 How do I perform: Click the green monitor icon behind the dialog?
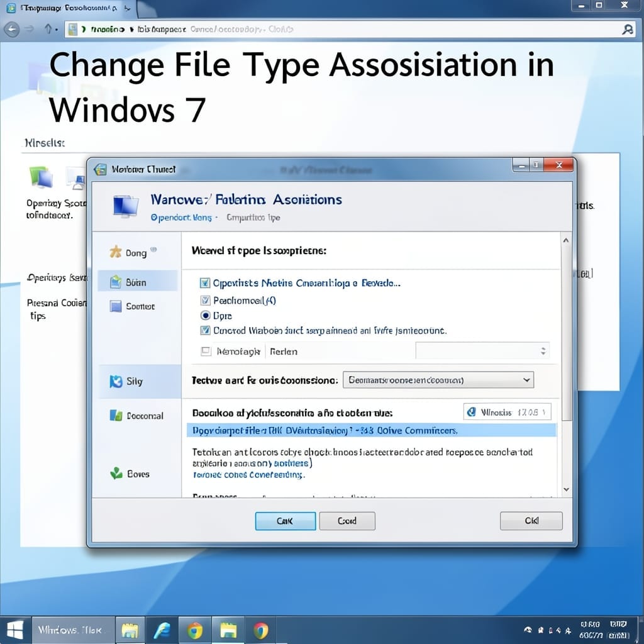coord(41,177)
